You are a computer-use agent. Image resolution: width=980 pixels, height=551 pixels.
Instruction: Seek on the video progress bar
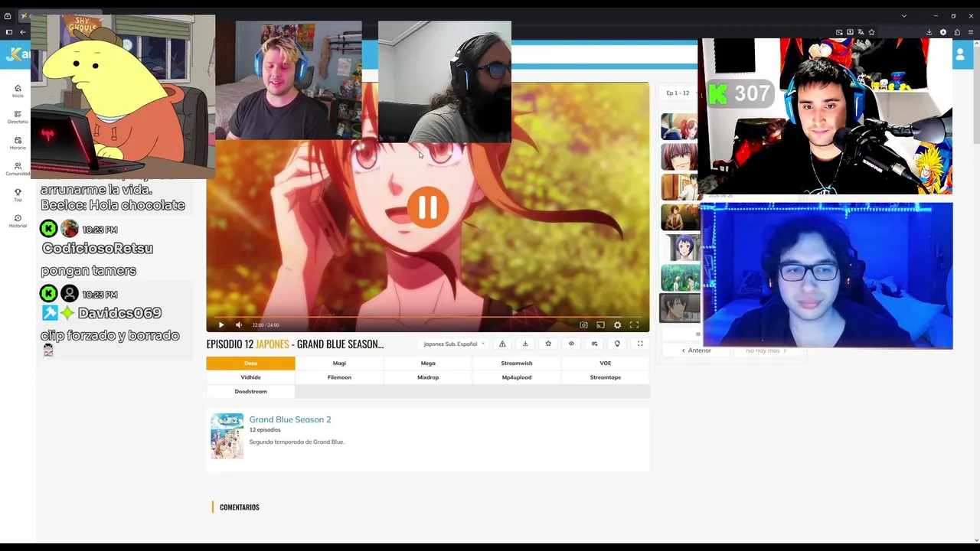[427, 317]
